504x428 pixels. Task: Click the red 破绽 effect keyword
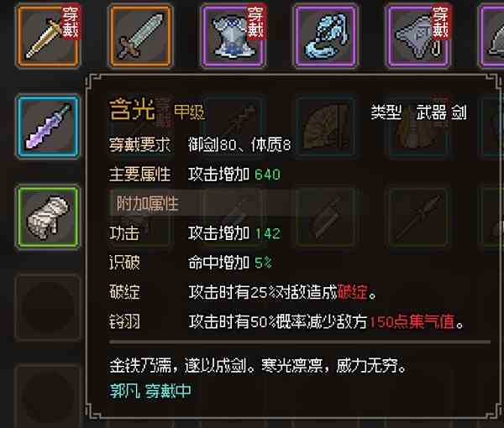coord(353,292)
